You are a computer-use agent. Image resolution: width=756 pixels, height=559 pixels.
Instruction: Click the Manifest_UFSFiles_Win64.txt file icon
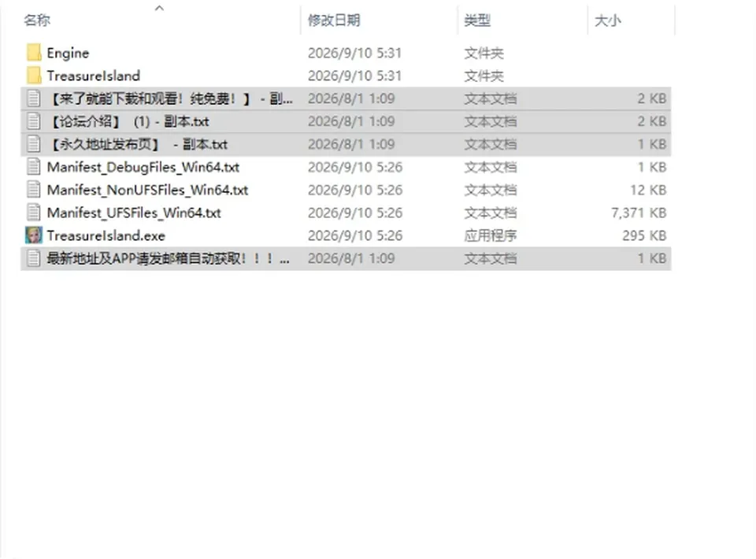tap(34, 213)
